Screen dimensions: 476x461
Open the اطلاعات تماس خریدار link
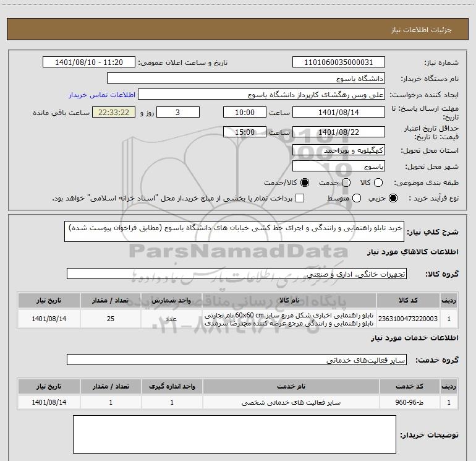102,95
